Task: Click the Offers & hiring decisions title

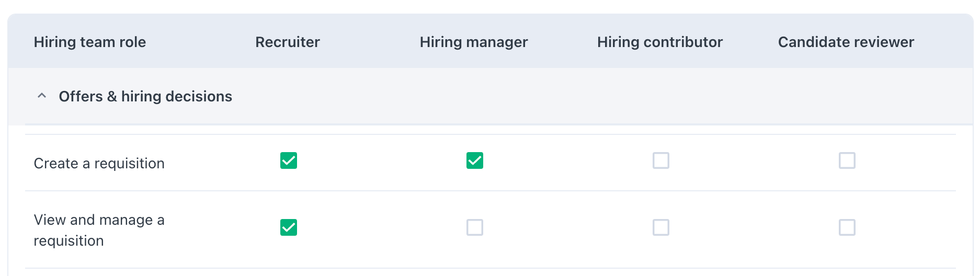Action: tap(145, 96)
